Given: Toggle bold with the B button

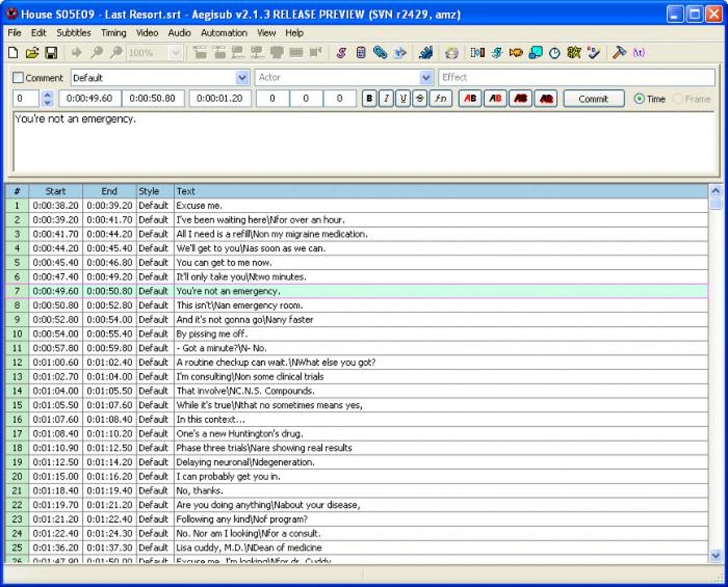Looking at the screenshot, I should click(369, 98).
